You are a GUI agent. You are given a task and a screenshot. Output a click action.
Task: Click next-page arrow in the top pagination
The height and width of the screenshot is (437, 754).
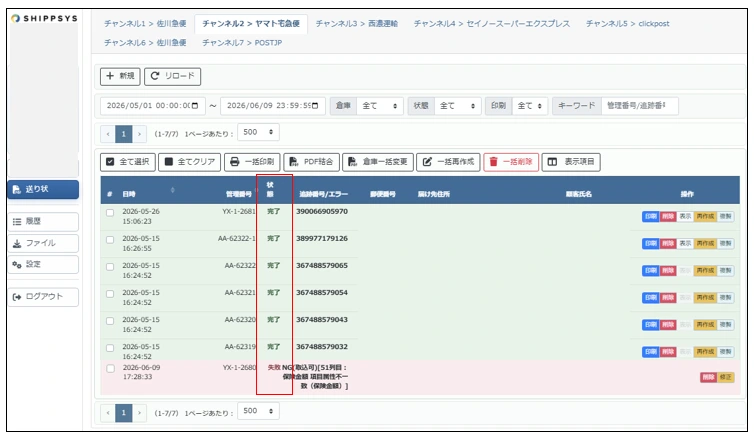coord(139,134)
